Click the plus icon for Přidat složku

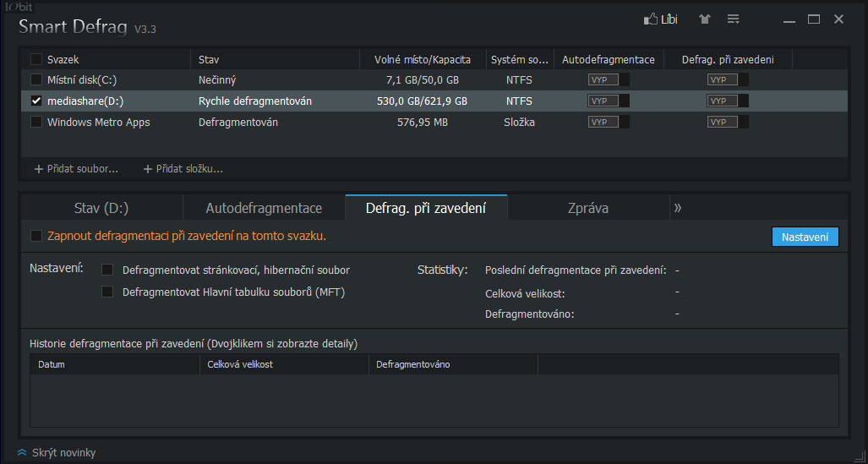point(148,169)
